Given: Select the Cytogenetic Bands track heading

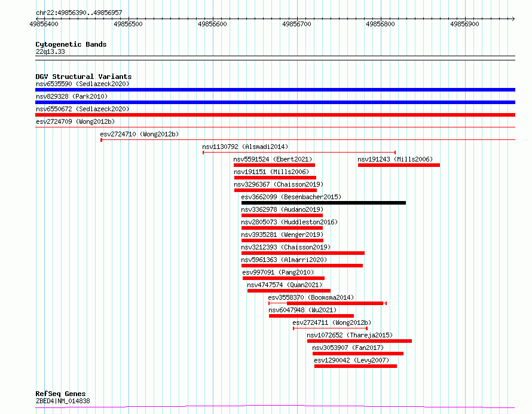Looking at the screenshot, I should click(71, 44).
